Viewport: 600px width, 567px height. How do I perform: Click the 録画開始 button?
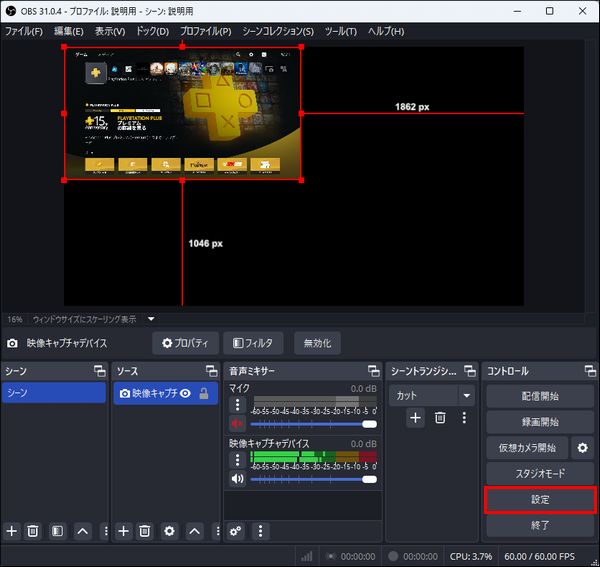(x=540, y=422)
